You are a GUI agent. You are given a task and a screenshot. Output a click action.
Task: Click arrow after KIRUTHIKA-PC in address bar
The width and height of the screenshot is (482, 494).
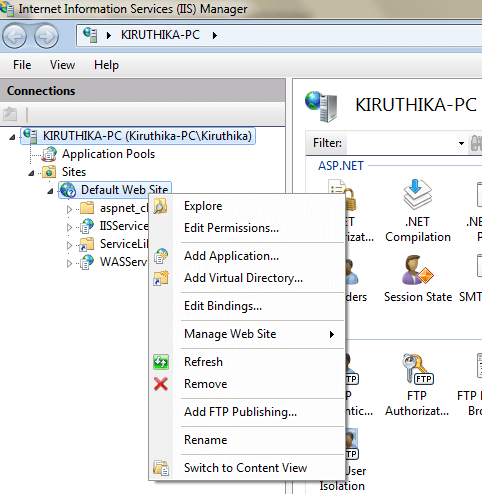(215, 35)
